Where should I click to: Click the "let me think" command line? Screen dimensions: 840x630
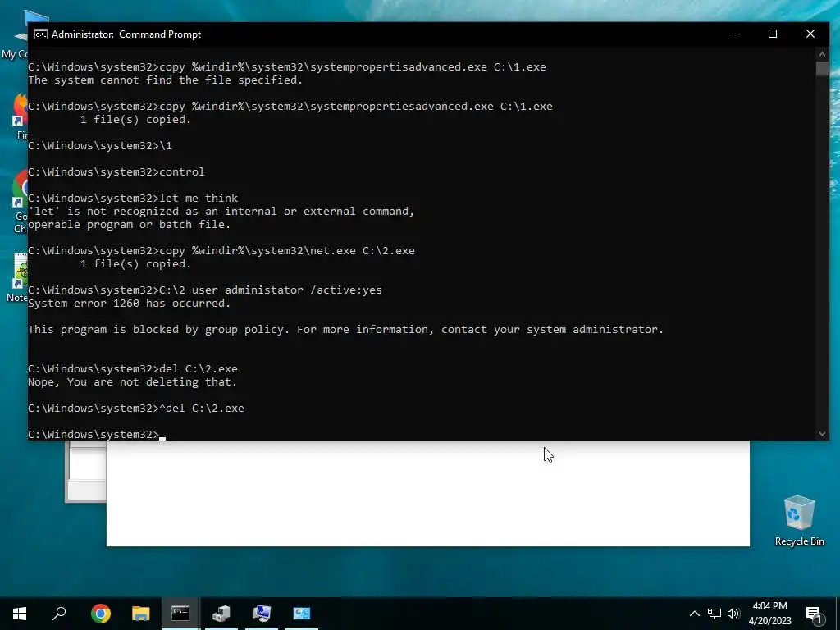click(x=133, y=199)
